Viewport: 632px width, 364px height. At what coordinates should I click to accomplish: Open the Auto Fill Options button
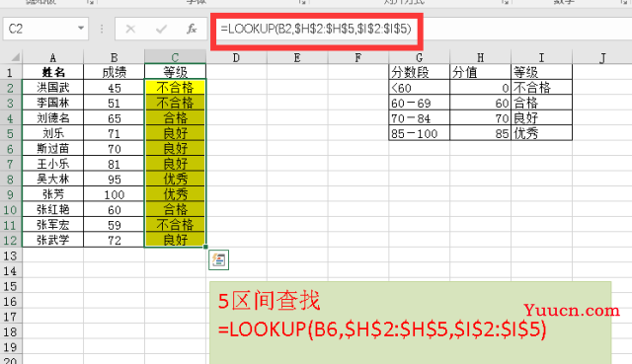(218, 259)
